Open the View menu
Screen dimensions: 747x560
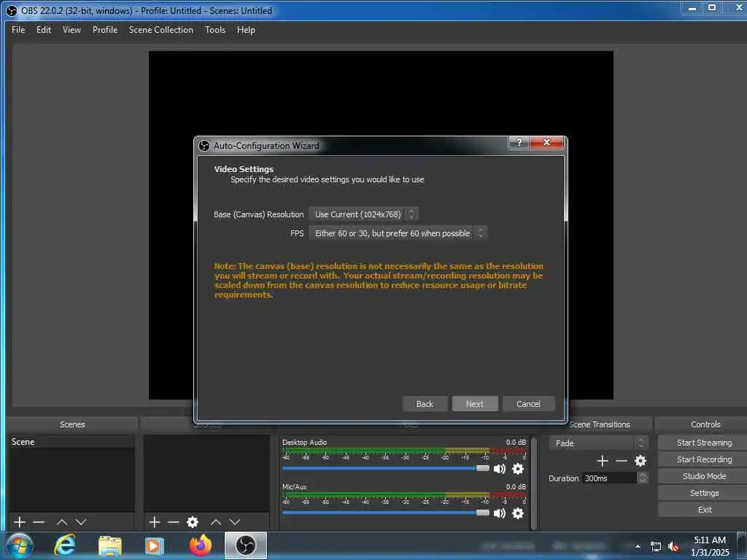tap(71, 29)
